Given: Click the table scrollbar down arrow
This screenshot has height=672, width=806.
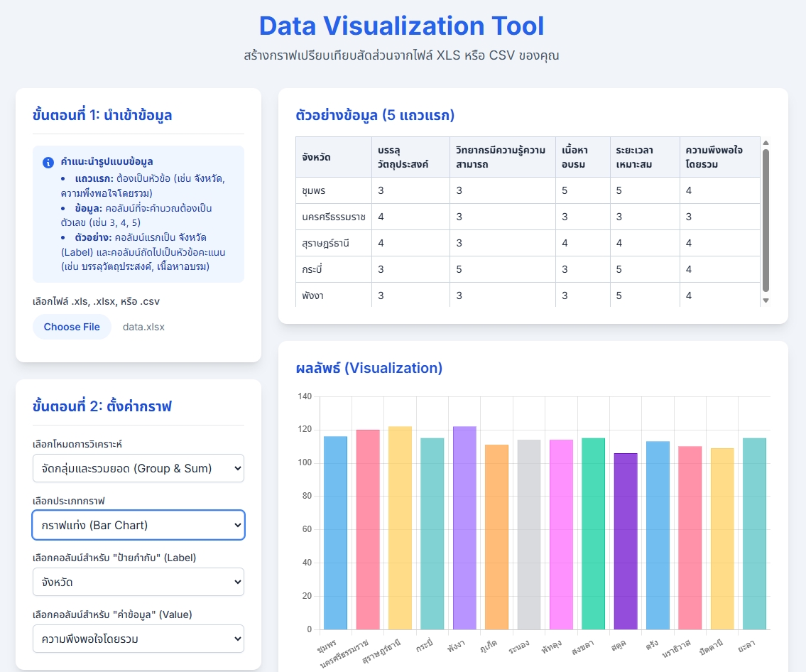Looking at the screenshot, I should pos(766,300).
